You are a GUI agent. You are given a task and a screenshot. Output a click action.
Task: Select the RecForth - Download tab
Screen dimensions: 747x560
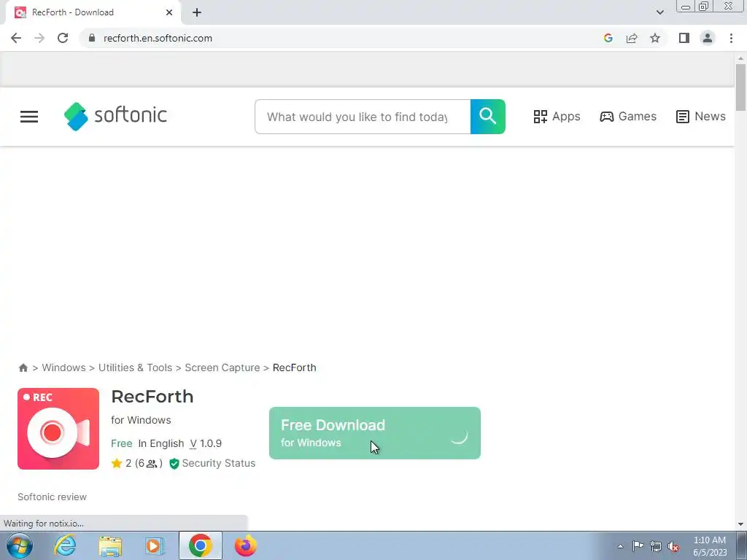coord(93,12)
